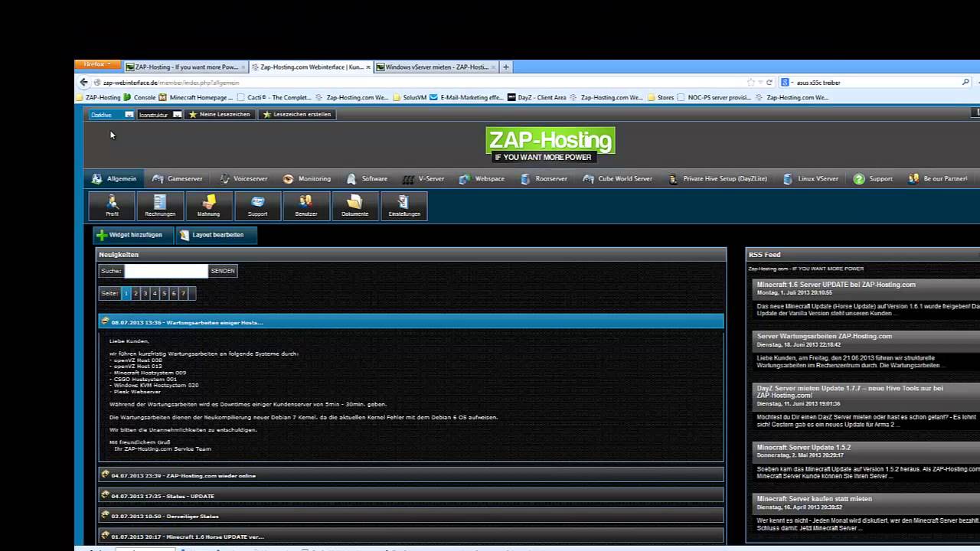
Task: Open the Cube World Server menu
Action: click(617, 179)
